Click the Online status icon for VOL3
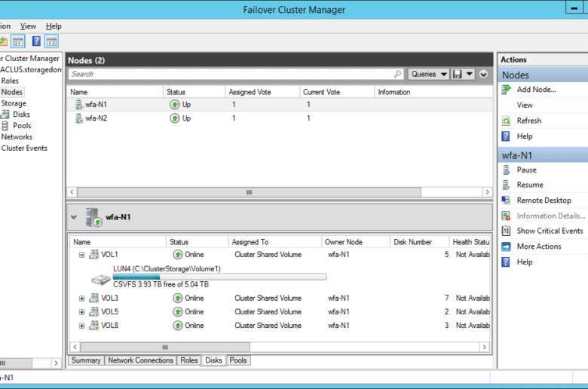 tap(178, 299)
